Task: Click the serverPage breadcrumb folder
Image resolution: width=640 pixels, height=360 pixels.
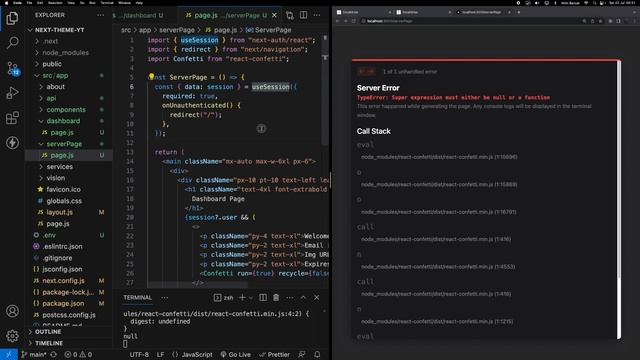Action: (x=177, y=30)
